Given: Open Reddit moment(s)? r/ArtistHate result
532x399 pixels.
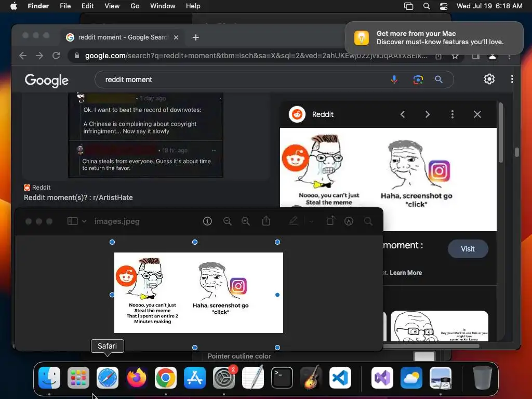Looking at the screenshot, I should tap(78, 197).
